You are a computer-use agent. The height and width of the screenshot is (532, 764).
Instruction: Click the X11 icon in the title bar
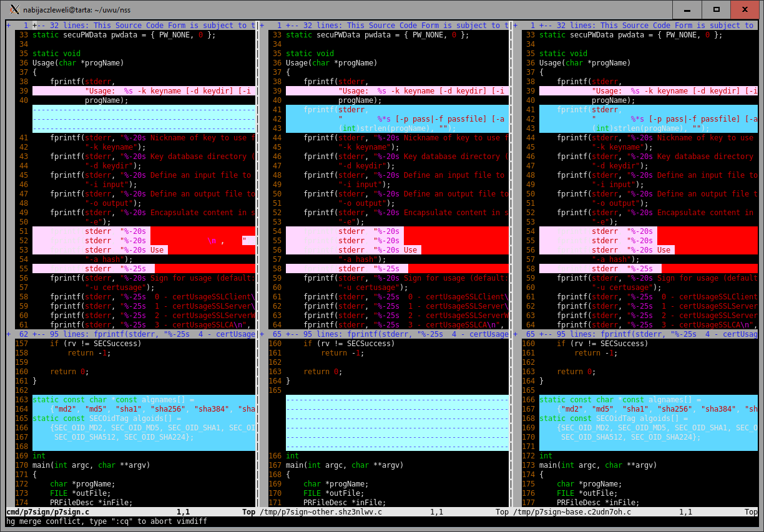14,9
